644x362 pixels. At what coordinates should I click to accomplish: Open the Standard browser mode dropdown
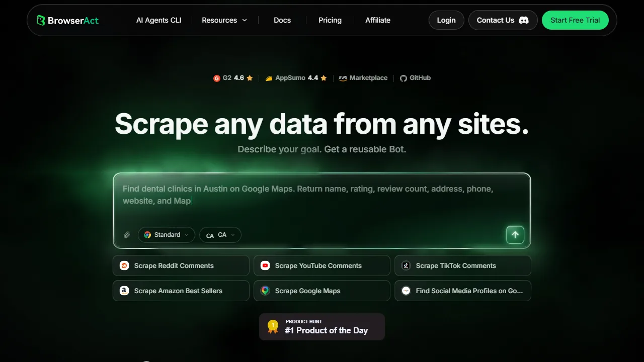pyautogui.click(x=167, y=235)
